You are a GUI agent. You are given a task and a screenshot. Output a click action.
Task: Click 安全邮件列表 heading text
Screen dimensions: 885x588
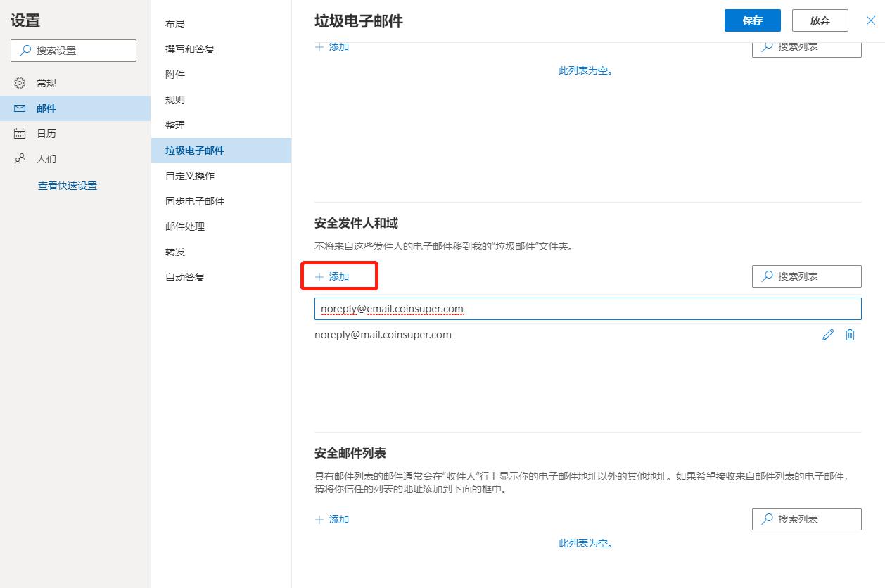350,453
